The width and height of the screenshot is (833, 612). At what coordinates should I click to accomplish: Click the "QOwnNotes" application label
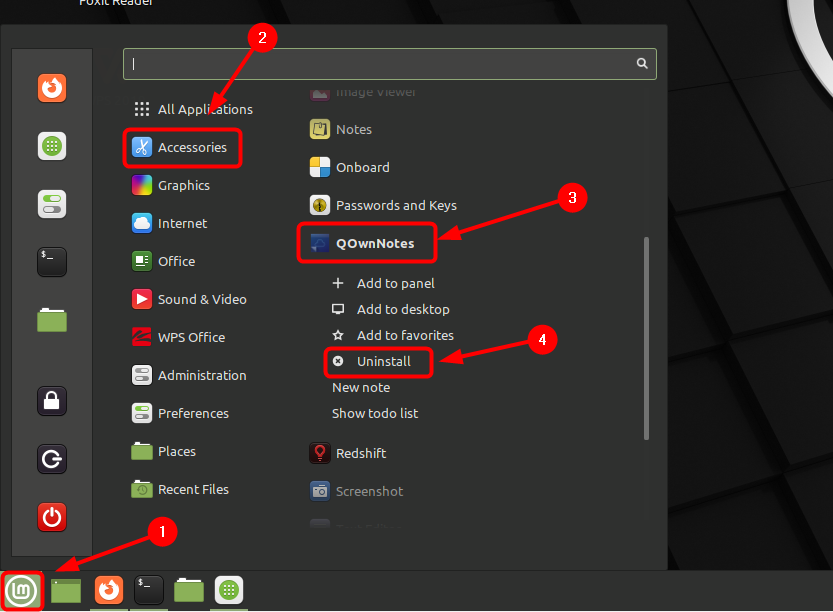coord(375,243)
